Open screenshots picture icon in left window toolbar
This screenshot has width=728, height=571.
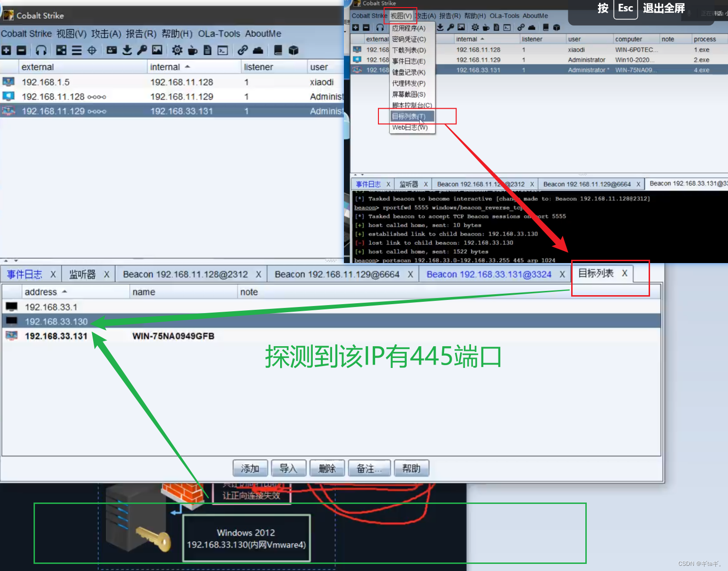point(157,50)
